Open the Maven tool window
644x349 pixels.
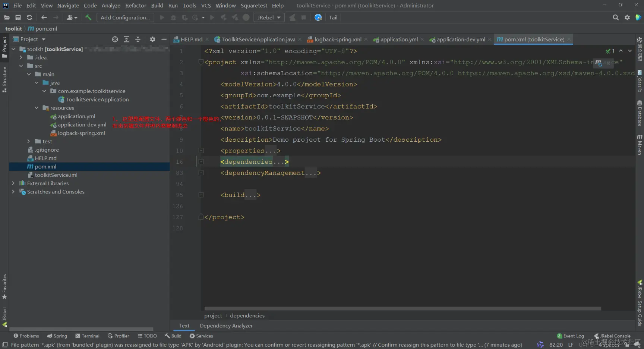640,144
